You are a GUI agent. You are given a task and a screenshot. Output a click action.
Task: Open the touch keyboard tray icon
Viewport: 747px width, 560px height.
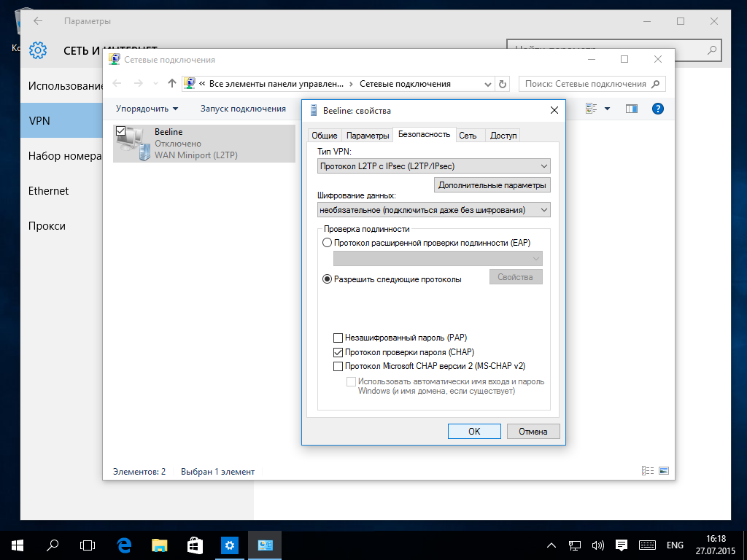(647, 545)
